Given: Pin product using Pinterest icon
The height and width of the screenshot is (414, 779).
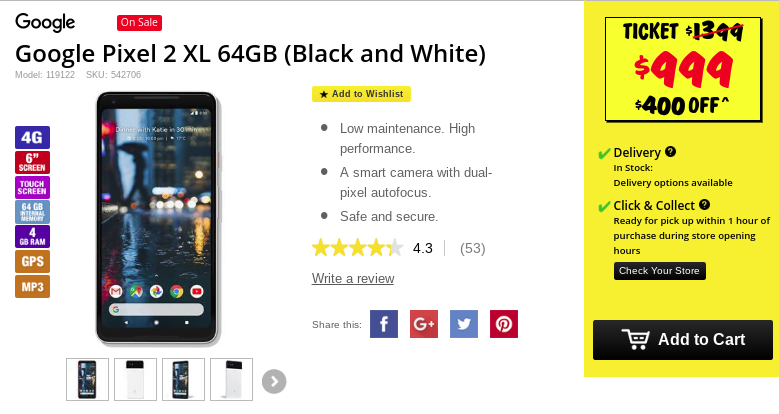Looking at the screenshot, I should pos(504,324).
